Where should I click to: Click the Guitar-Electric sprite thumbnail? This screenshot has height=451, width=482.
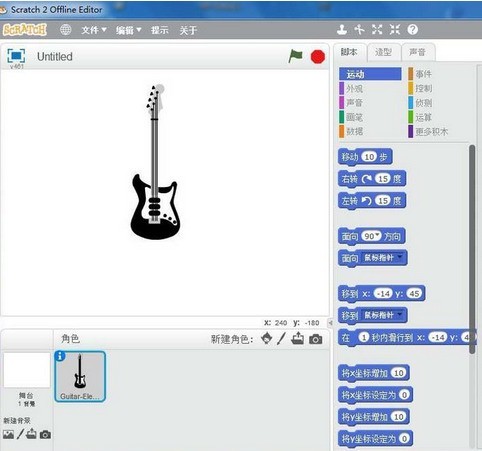(x=80, y=376)
